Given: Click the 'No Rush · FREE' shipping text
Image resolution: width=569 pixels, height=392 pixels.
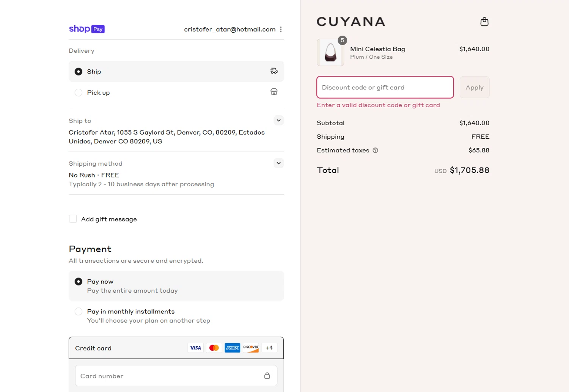Looking at the screenshot, I should (94, 175).
